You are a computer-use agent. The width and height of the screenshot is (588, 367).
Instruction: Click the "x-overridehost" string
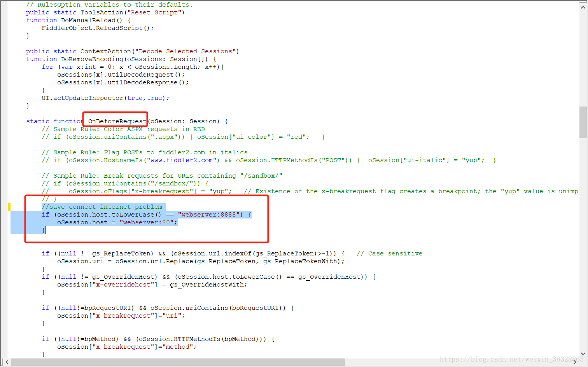pyautogui.click(x=123, y=285)
